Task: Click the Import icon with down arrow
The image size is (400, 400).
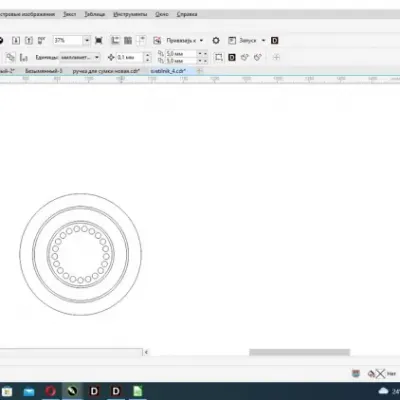Action: point(16,40)
